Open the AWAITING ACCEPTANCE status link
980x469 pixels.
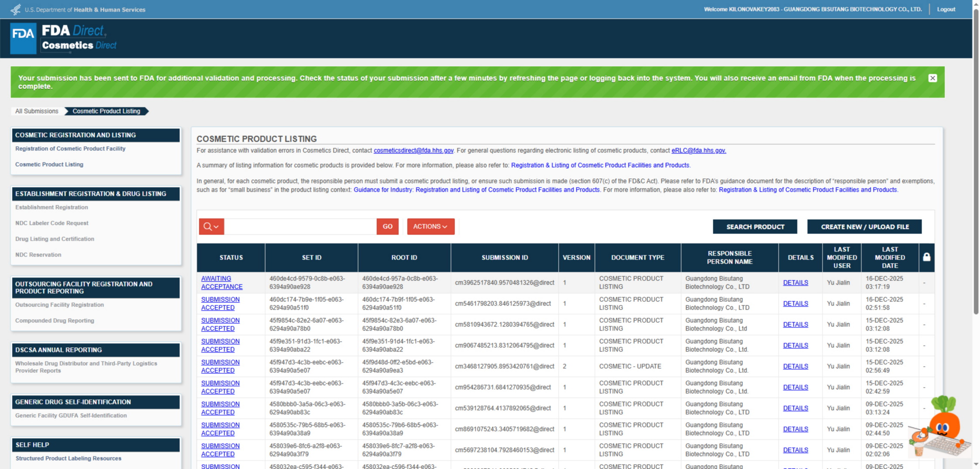221,283
